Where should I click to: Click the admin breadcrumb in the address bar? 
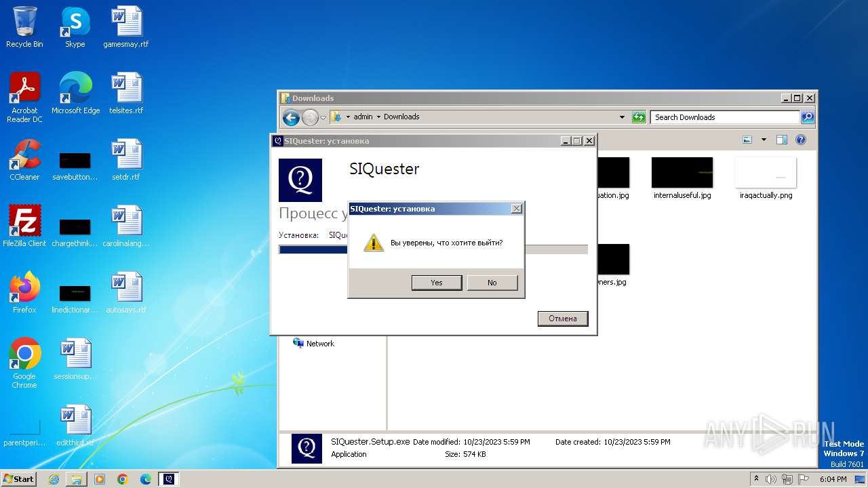[363, 117]
